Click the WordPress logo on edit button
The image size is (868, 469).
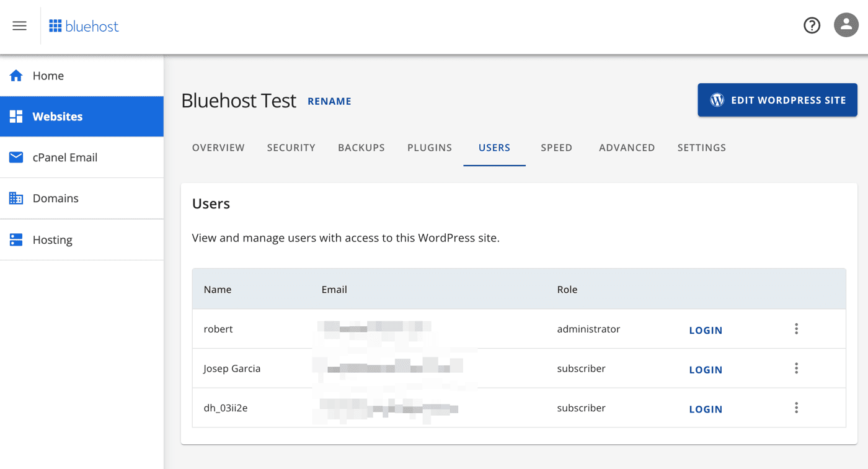[717, 100]
